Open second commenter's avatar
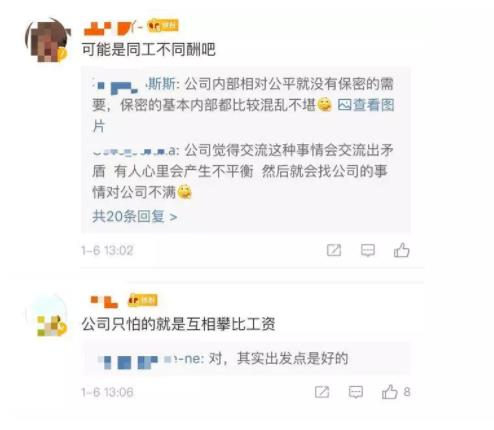The width and height of the screenshot is (494, 430). coord(47,316)
